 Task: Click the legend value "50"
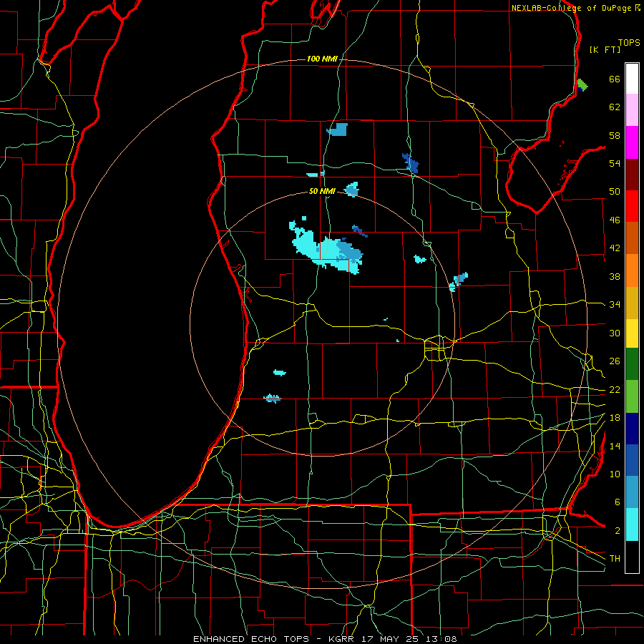point(615,192)
